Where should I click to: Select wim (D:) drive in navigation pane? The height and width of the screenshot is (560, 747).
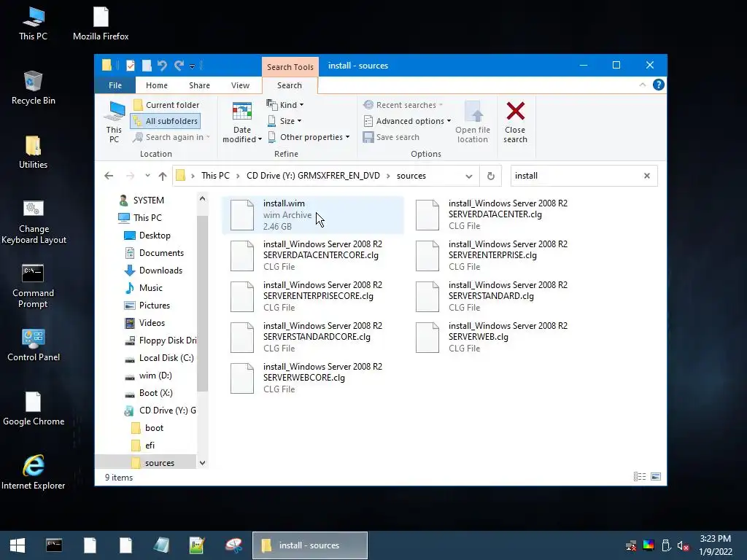coord(155,376)
